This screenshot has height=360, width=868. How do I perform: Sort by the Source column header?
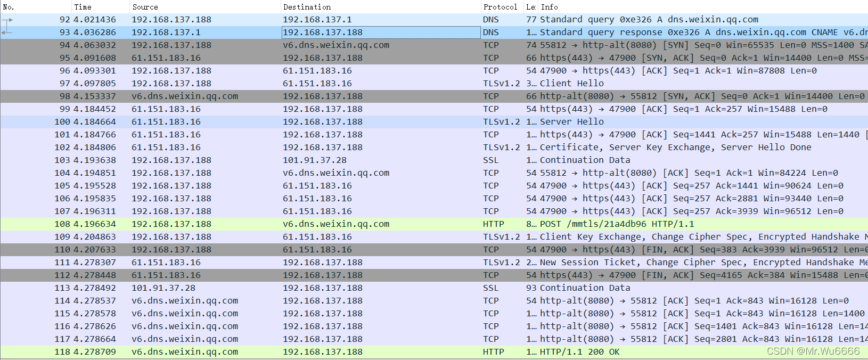click(x=145, y=7)
